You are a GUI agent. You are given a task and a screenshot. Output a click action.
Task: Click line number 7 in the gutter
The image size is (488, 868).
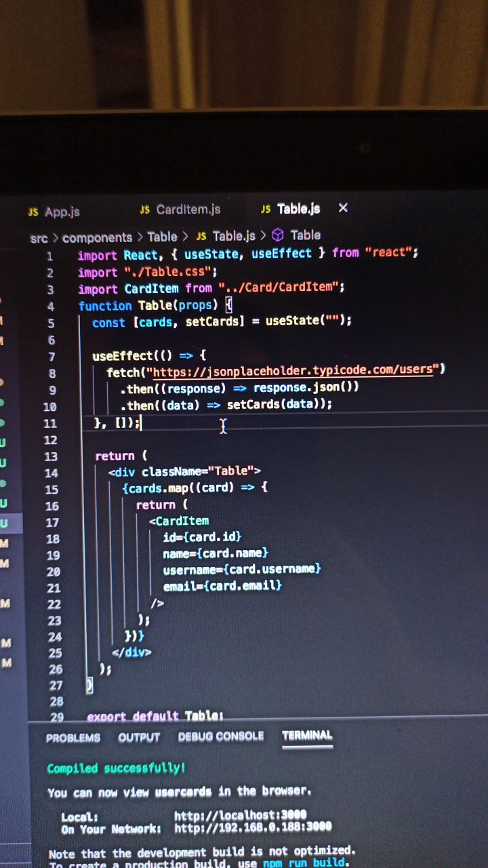[52, 357]
